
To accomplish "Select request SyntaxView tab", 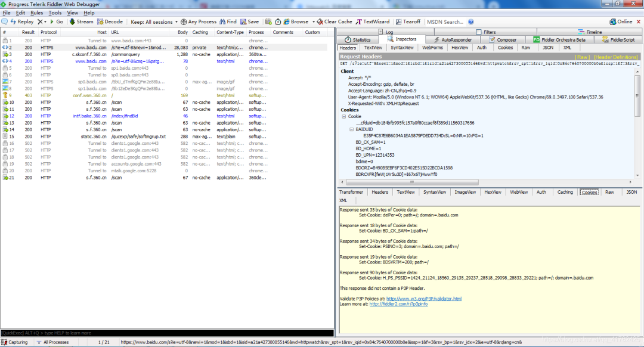I will [x=402, y=48].
